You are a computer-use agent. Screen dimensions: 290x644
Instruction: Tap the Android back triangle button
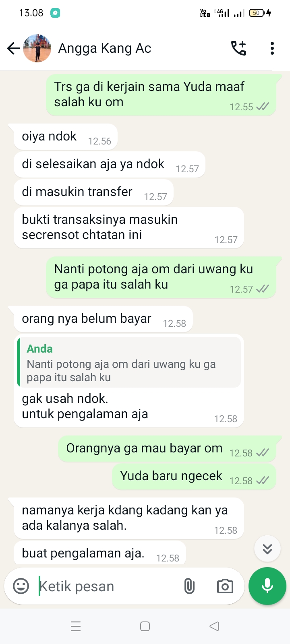(x=214, y=626)
